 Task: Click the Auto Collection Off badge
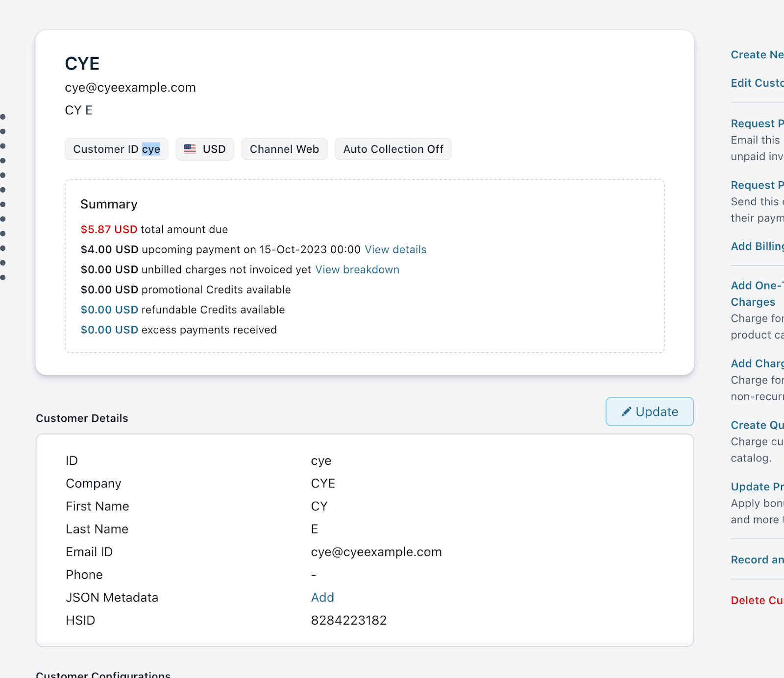(393, 149)
